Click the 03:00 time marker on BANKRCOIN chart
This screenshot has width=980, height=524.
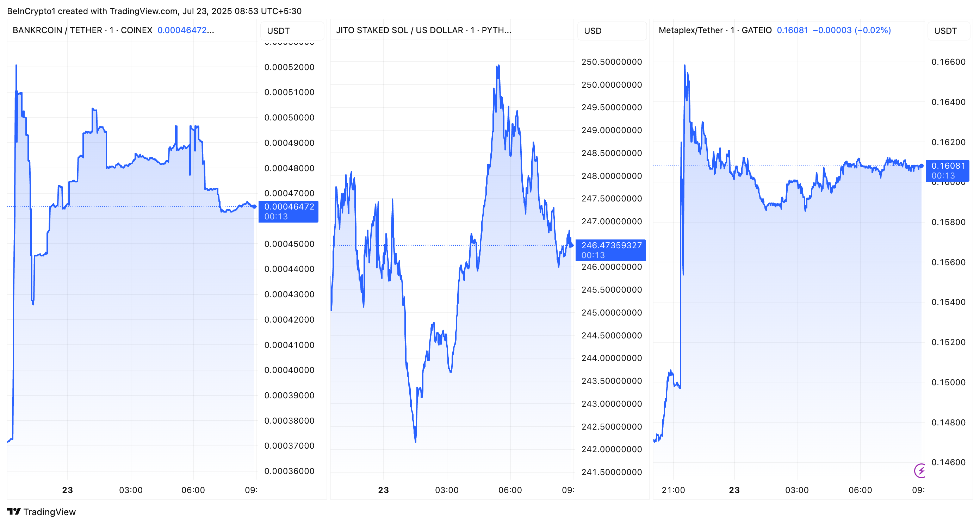tap(130, 490)
